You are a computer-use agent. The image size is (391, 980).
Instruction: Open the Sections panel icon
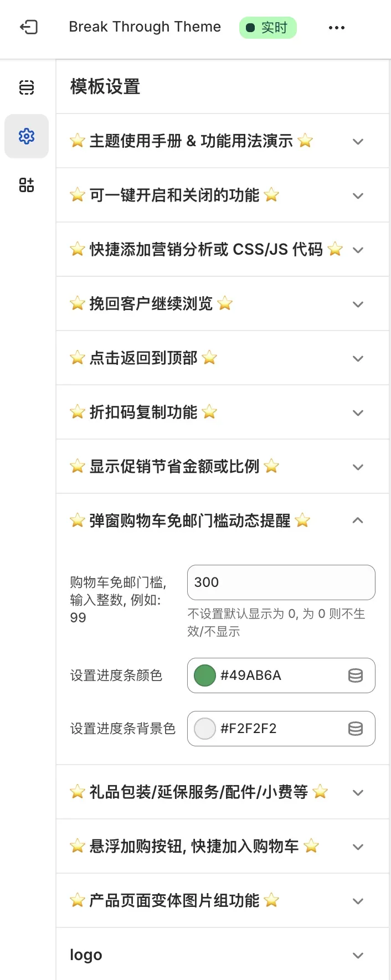pos(26,87)
